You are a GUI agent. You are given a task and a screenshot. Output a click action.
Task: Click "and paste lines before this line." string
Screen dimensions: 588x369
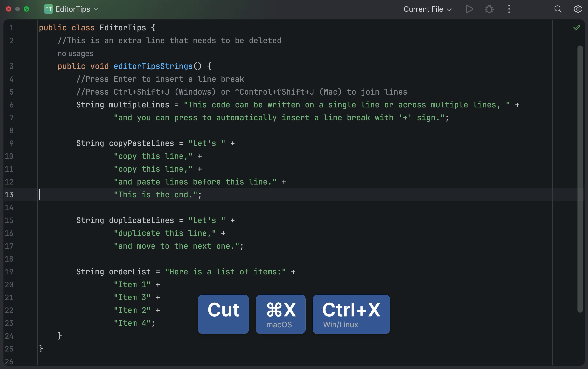tap(195, 182)
